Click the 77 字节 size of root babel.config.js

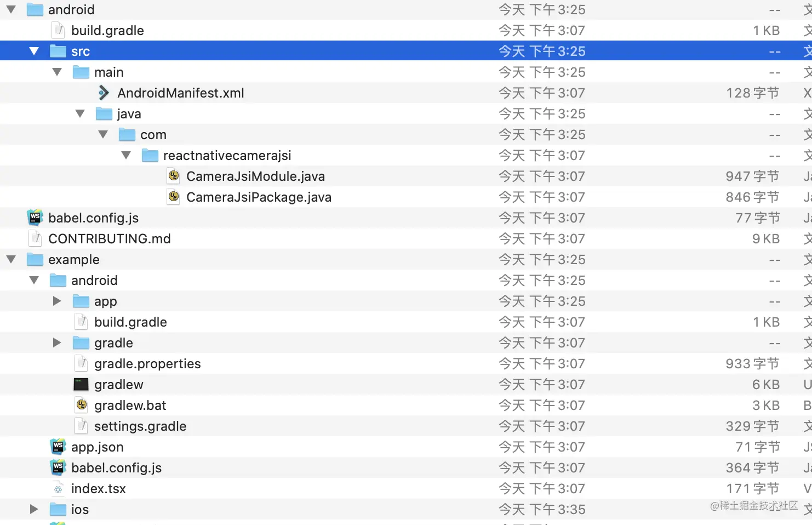click(758, 218)
